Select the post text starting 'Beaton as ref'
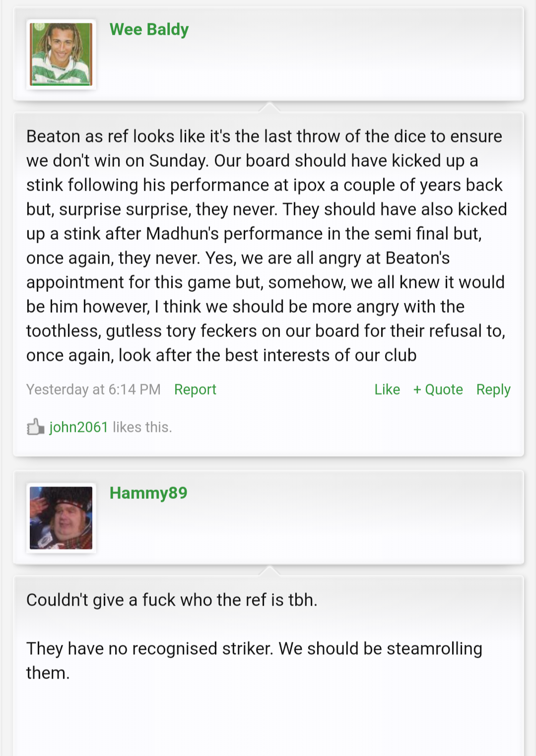Image resolution: width=536 pixels, height=756 pixels. (x=267, y=246)
